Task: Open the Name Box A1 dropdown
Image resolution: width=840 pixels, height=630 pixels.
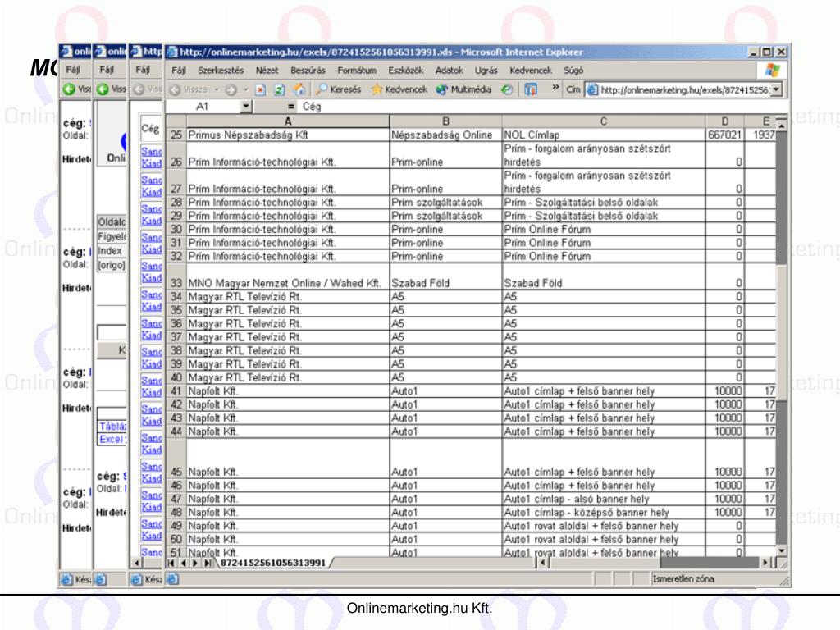Action: (x=246, y=106)
